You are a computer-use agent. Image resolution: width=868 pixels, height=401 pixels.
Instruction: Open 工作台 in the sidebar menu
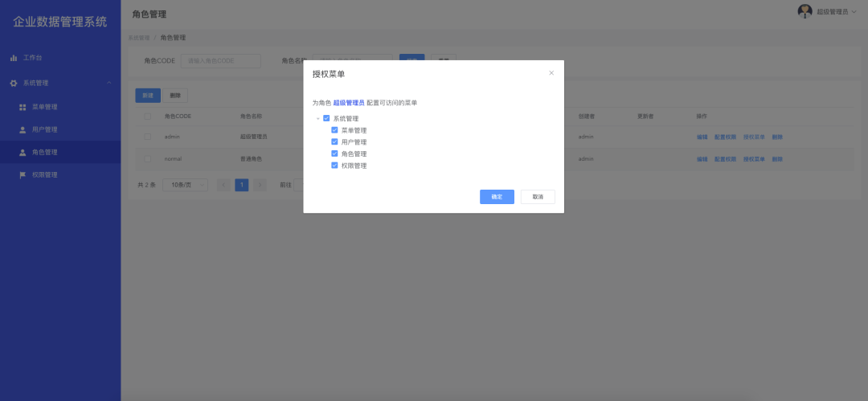pos(32,58)
